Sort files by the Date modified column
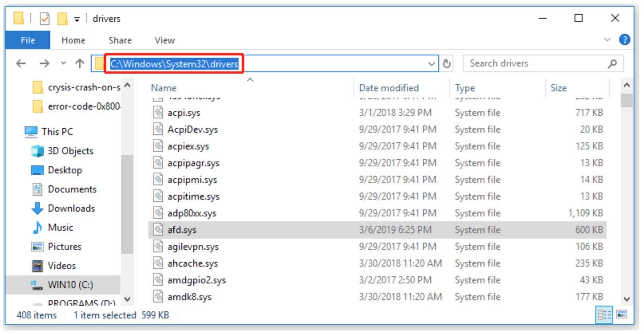 coord(389,88)
